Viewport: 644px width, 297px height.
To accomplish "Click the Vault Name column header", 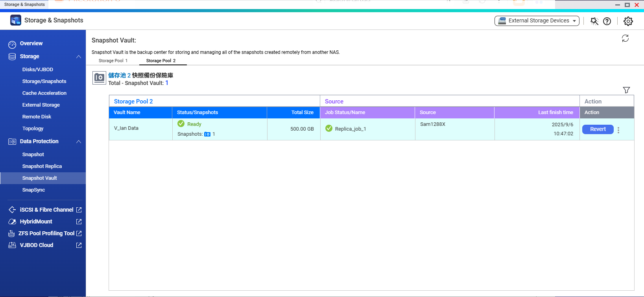I will 140,113.
